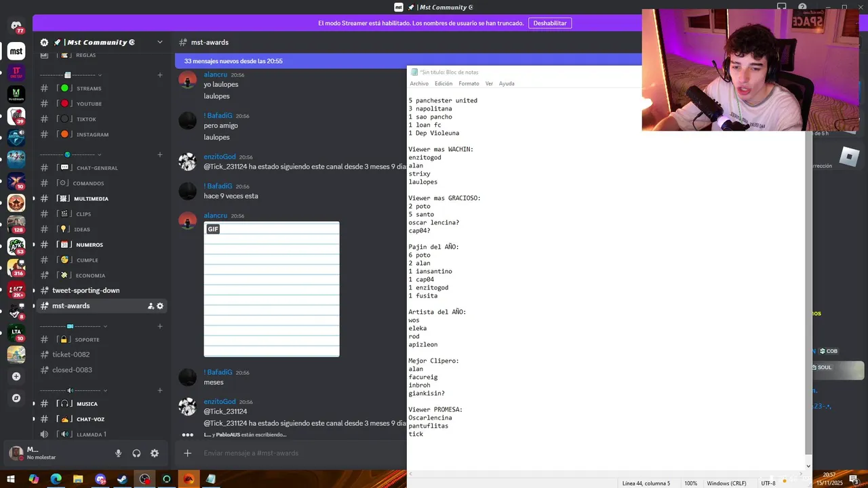This screenshot has width=868, height=488.
Task: Click the @Tick_231124 mention after BafadiG's meses message
Action: tap(225, 411)
